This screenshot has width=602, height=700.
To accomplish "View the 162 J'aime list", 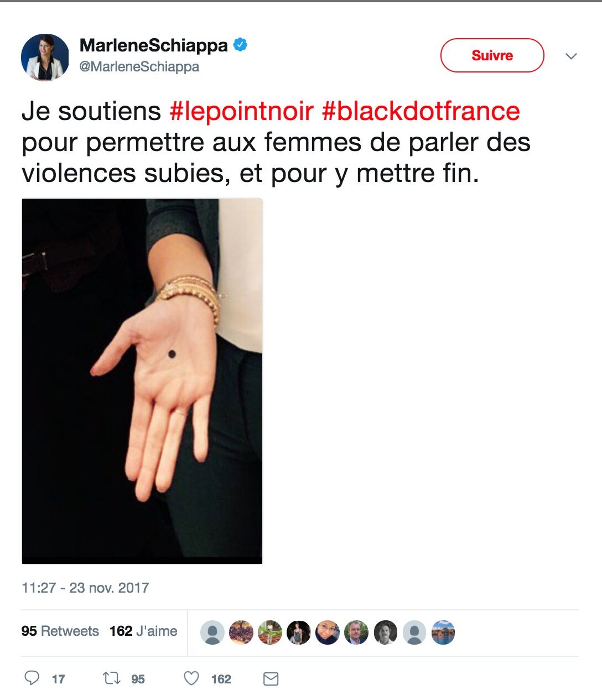I will pyautogui.click(x=143, y=631).
